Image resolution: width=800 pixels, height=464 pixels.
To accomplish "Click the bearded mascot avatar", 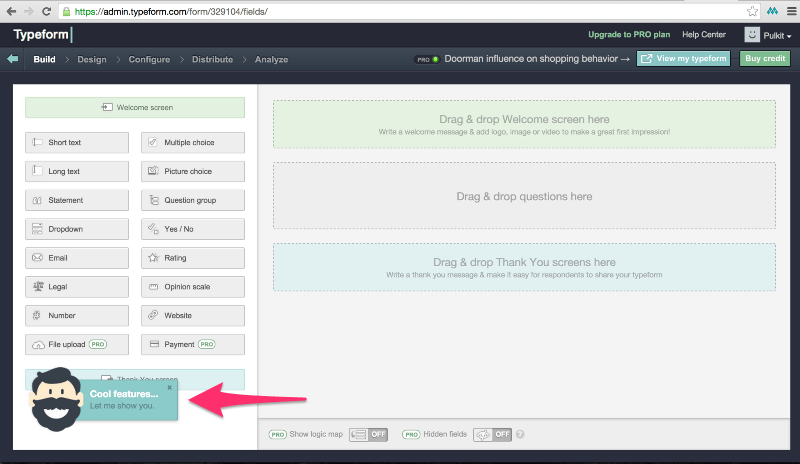I will click(56, 399).
